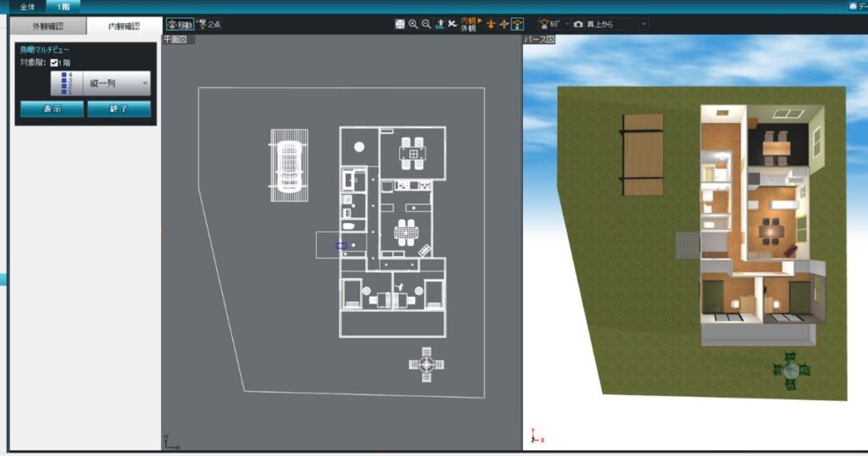Open the 外観確認 tab
This screenshot has height=456, width=868.
(x=48, y=26)
